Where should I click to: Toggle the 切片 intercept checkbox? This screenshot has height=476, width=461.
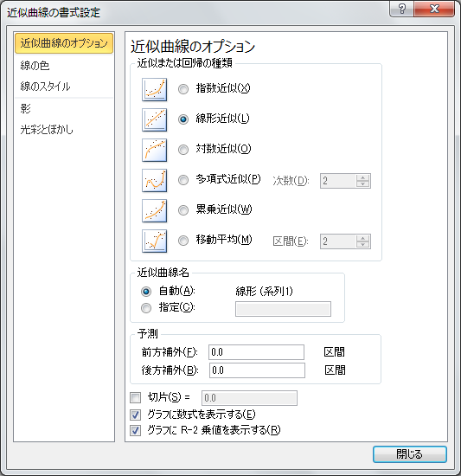point(135,397)
